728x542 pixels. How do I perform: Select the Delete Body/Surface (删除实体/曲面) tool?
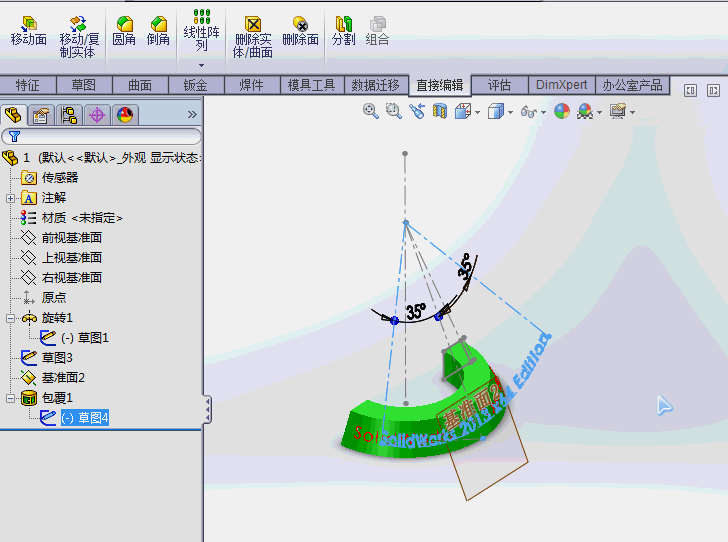point(253,37)
